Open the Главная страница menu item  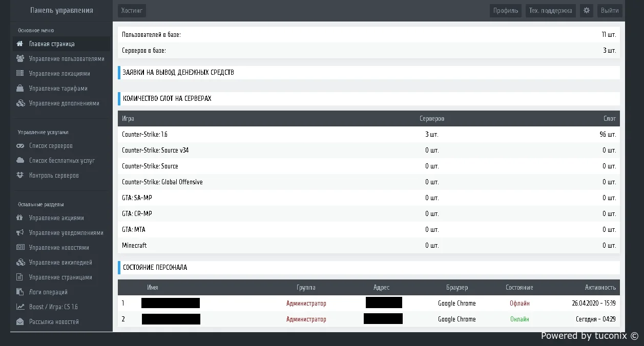(61, 44)
